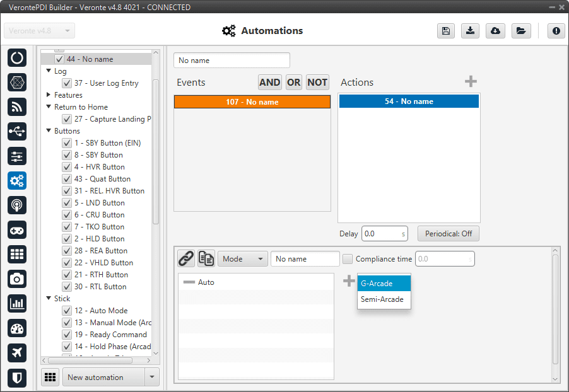The width and height of the screenshot is (569, 392).
Task: Click the action No name field
Action: [305, 259]
